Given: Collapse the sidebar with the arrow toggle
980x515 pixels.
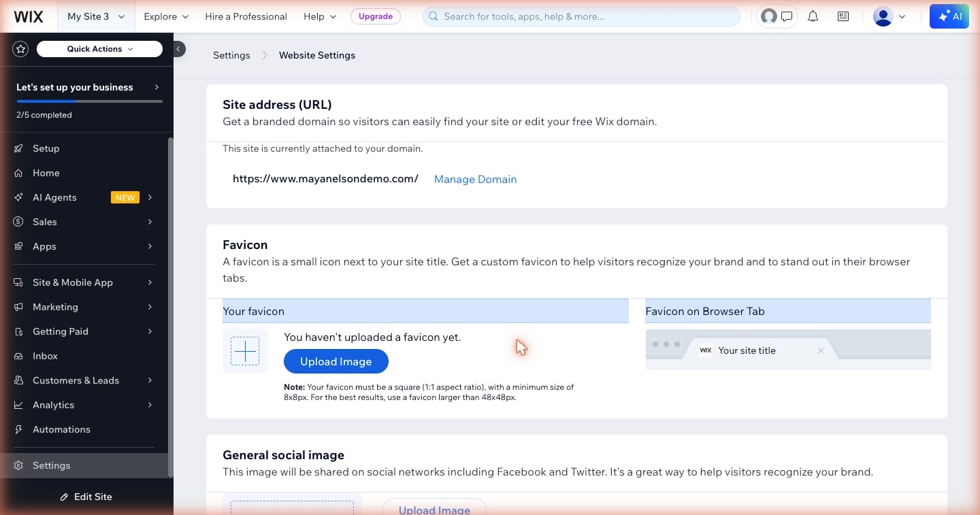Looking at the screenshot, I should click(x=178, y=49).
